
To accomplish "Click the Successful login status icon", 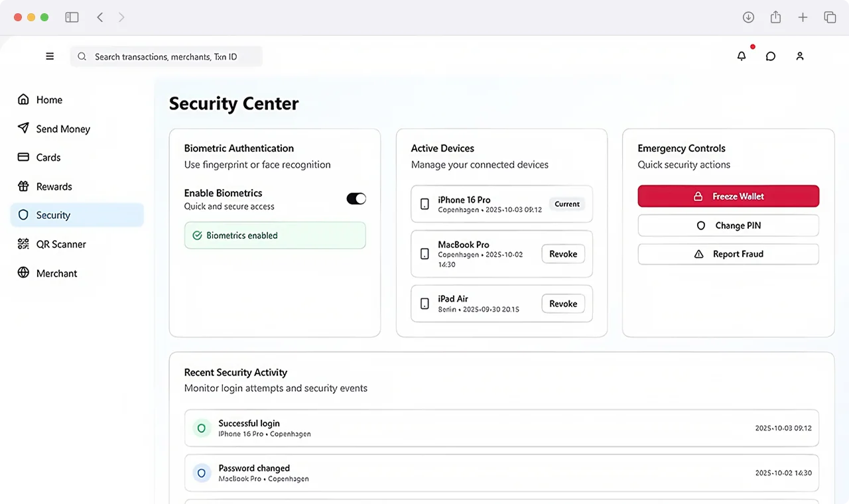I will [x=202, y=428].
